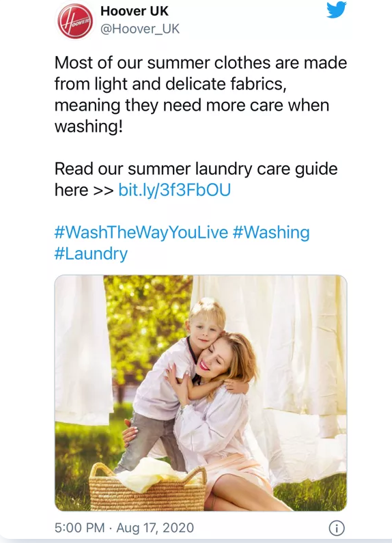392x543 pixels.
Task: Click the circled info icon
Action: click(x=337, y=528)
